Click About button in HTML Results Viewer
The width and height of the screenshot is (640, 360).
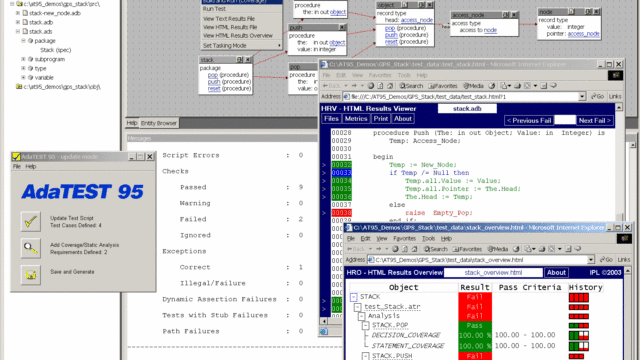[x=402, y=119]
